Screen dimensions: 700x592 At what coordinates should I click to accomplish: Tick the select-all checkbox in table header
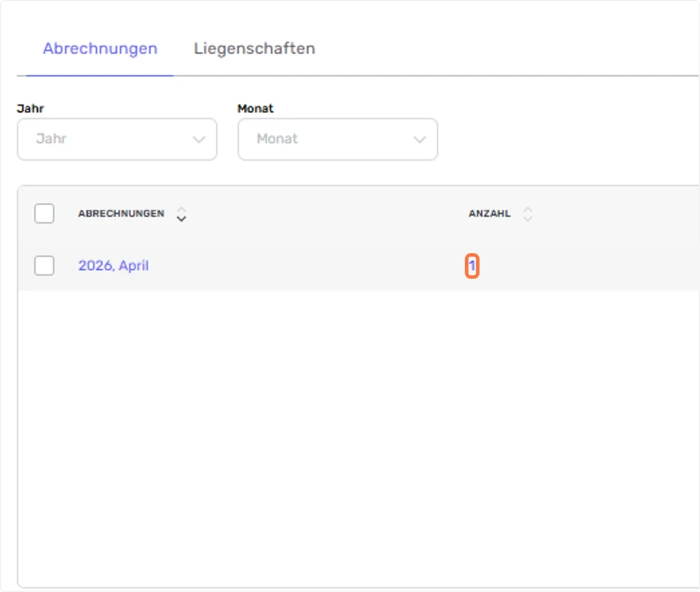tap(44, 213)
